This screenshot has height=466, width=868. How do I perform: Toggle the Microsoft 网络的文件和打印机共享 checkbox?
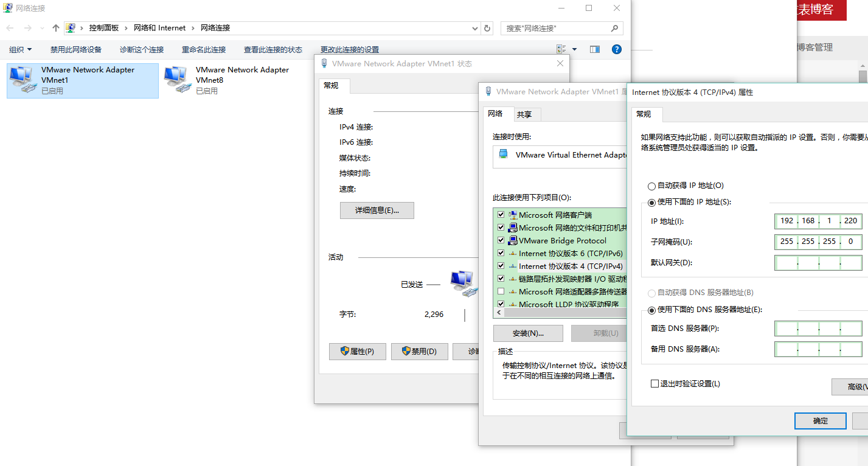click(x=501, y=228)
